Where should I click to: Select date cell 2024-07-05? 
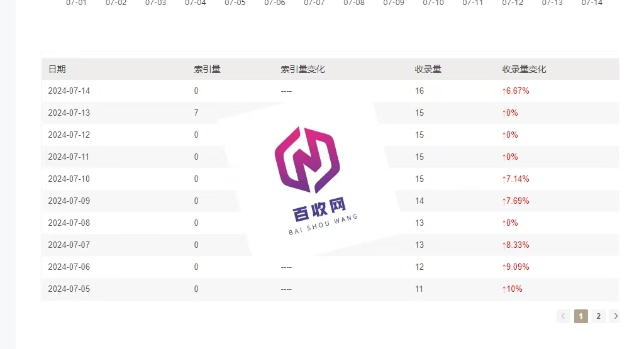coord(69,289)
